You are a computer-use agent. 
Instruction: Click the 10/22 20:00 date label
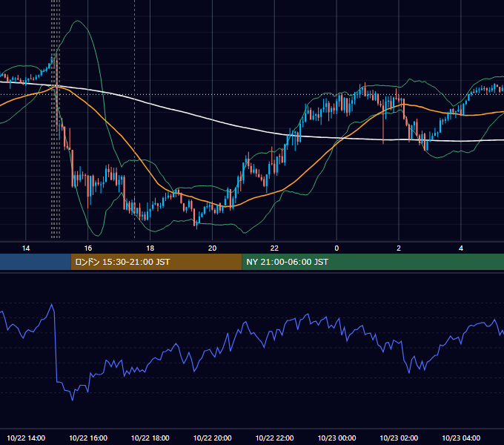[212, 438]
